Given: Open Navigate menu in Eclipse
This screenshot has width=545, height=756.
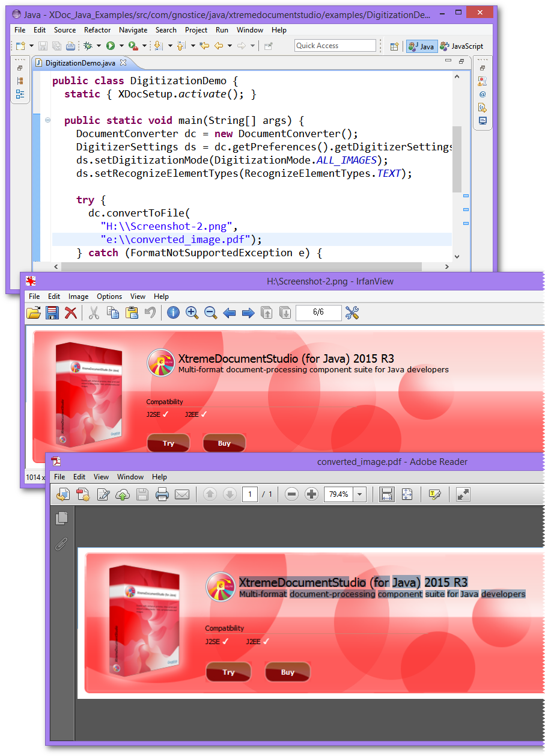Looking at the screenshot, I should [x=133, y=29].
